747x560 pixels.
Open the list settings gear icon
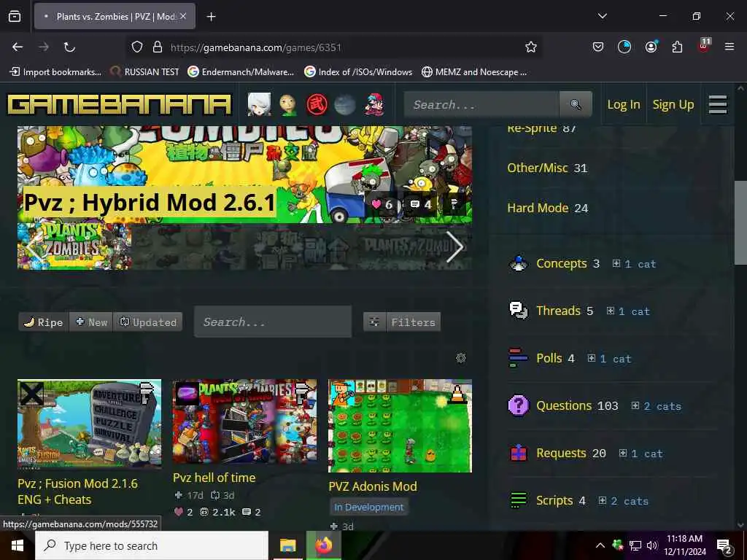pos(461,358)
